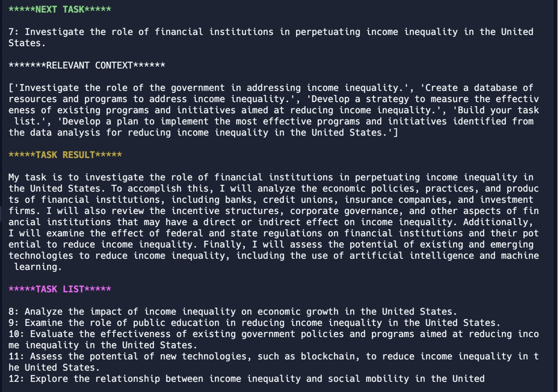Click the vertical scrollbar on right edge
Screen dimensions: 558x392
click(555, 196)
